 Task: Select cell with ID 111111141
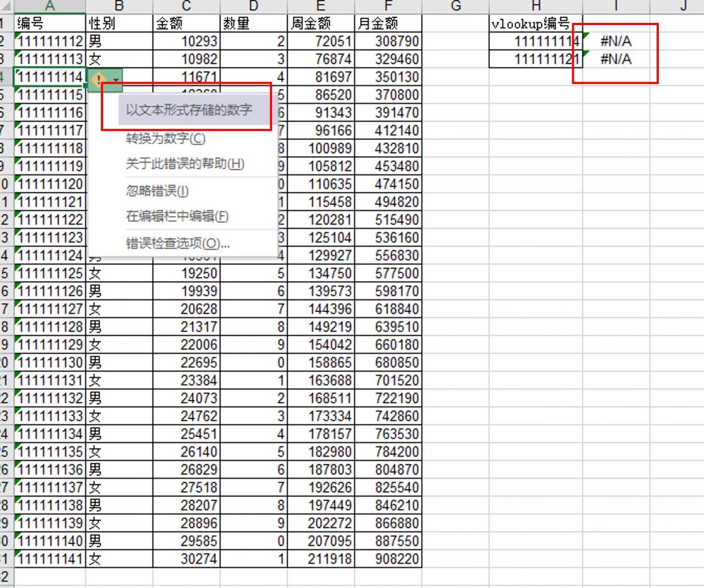point(50,559)
